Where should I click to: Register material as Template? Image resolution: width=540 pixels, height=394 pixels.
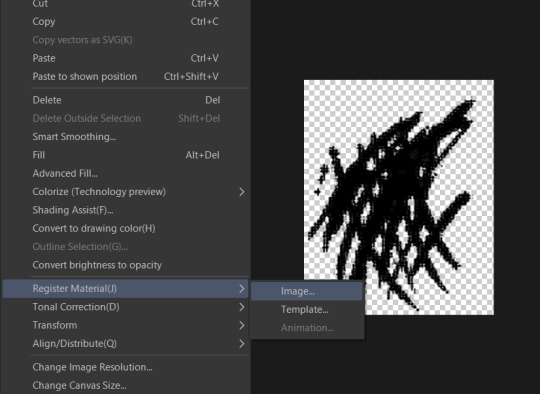click(x=307, y=309)
